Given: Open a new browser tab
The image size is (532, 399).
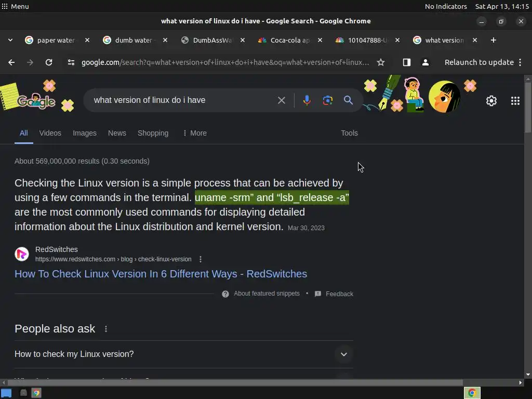Looking at the screenshot, I should pos(494,40).
